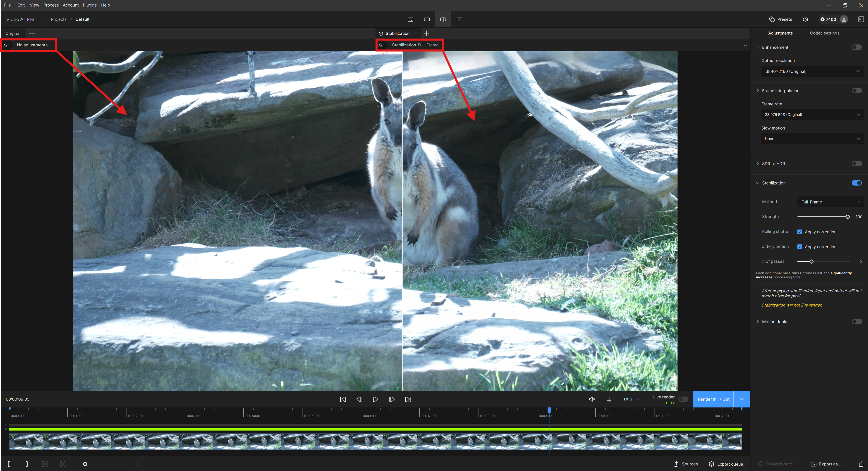Open the stabilization Method dropdown
The width and height of the screenshot is (868, 471).
[830, 202]
